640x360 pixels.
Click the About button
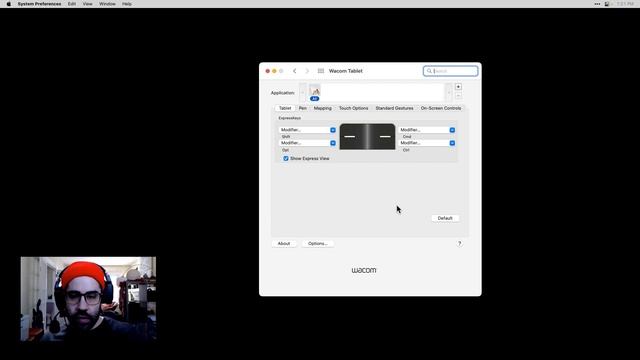tap(284, 244)
